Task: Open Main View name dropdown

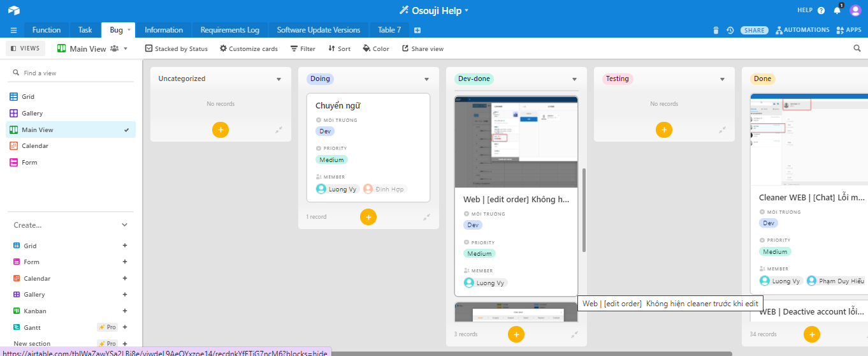Action: click(126, 48)
